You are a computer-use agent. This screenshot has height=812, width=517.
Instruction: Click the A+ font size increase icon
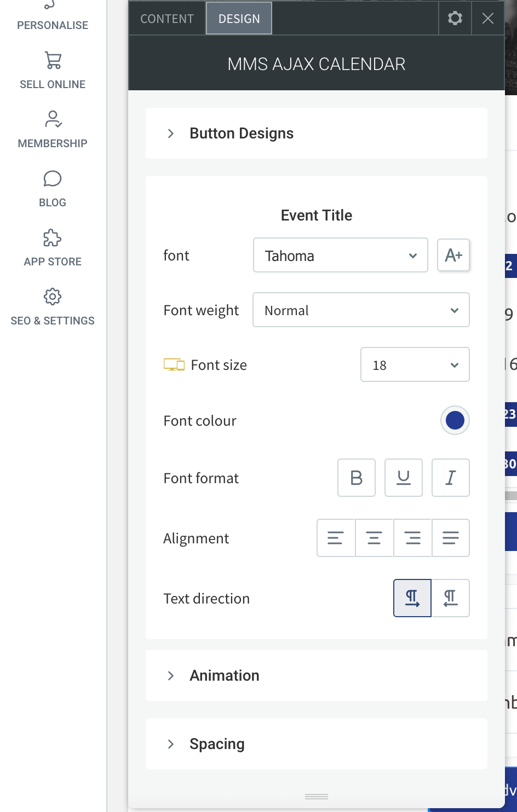tap(453, 255)
